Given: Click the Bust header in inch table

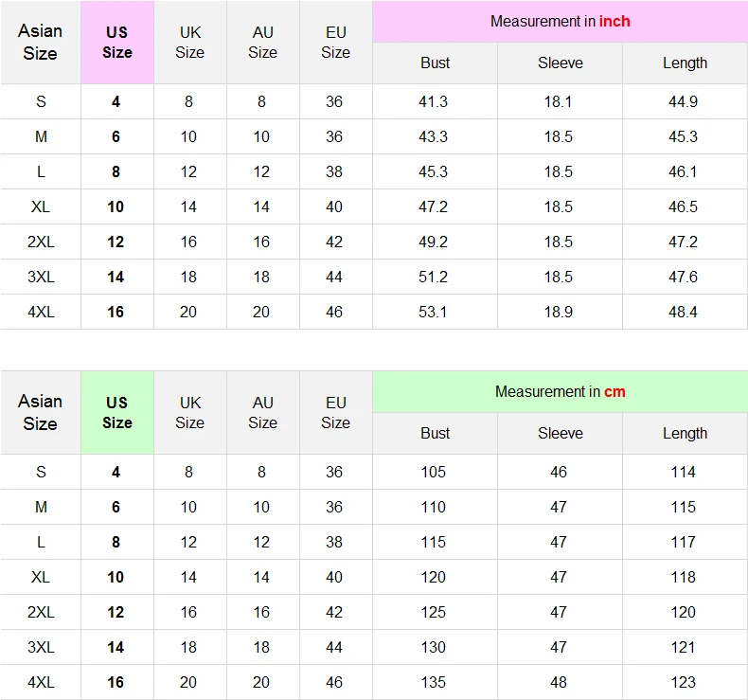Looking at the screenshot, I should click(x=435, y=63).
